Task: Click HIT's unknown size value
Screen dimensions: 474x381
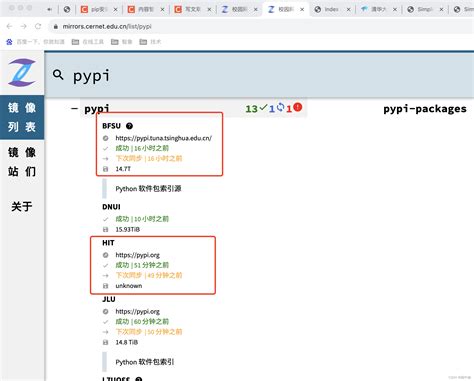Action: pyautogui.click(x=129, y=286)
